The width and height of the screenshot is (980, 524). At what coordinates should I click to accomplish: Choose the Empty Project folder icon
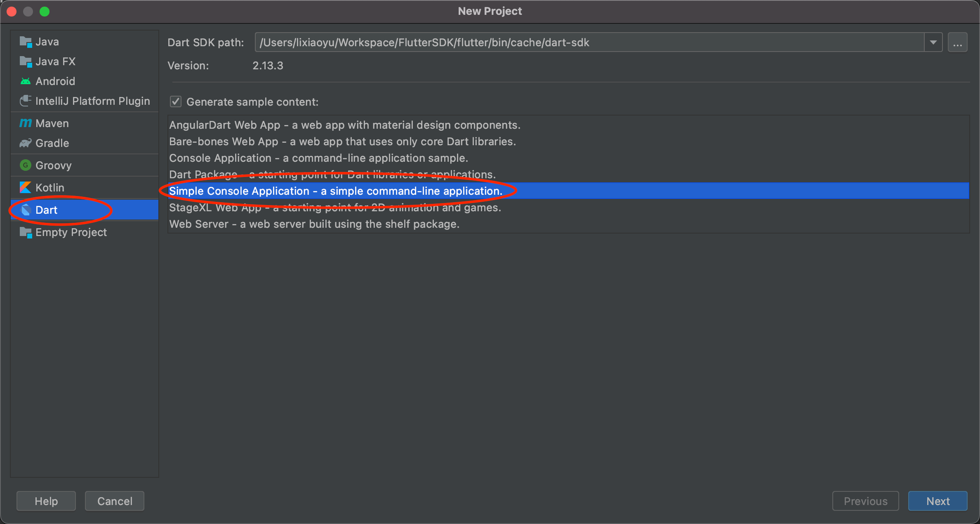point(26,232)
